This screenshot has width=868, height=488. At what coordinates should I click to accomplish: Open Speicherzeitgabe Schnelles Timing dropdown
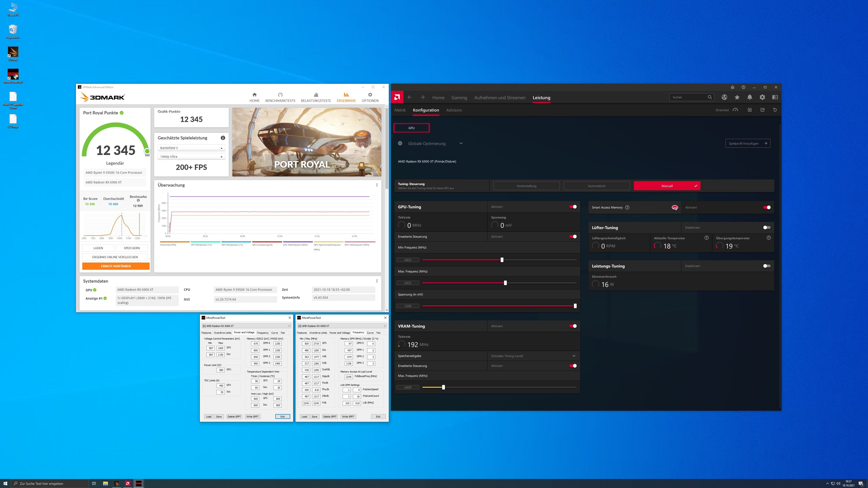point(533,356)
